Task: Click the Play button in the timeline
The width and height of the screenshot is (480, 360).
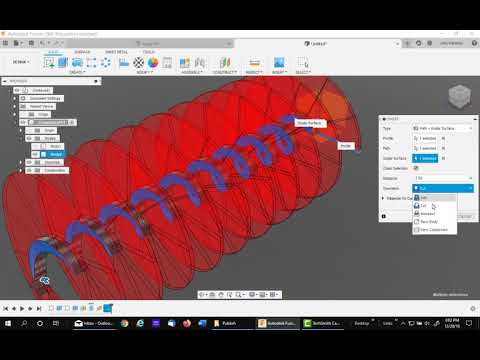Action: (x=22, y=309)
